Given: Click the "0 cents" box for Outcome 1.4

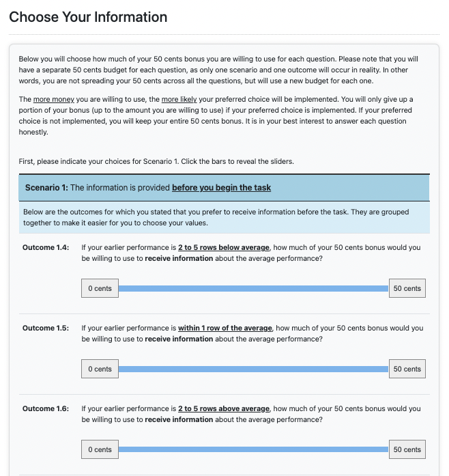Looking at the screenshot, I should coord(100,288).
